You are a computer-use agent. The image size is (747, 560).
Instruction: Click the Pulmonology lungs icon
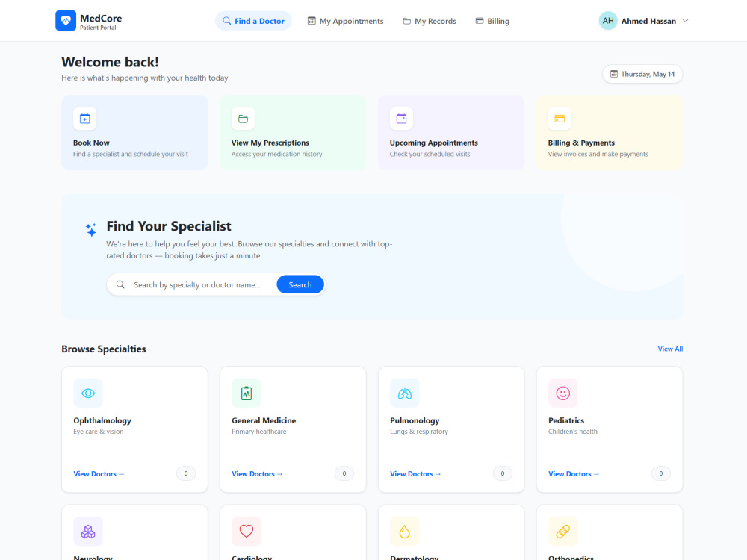click(x=404, y=393)
